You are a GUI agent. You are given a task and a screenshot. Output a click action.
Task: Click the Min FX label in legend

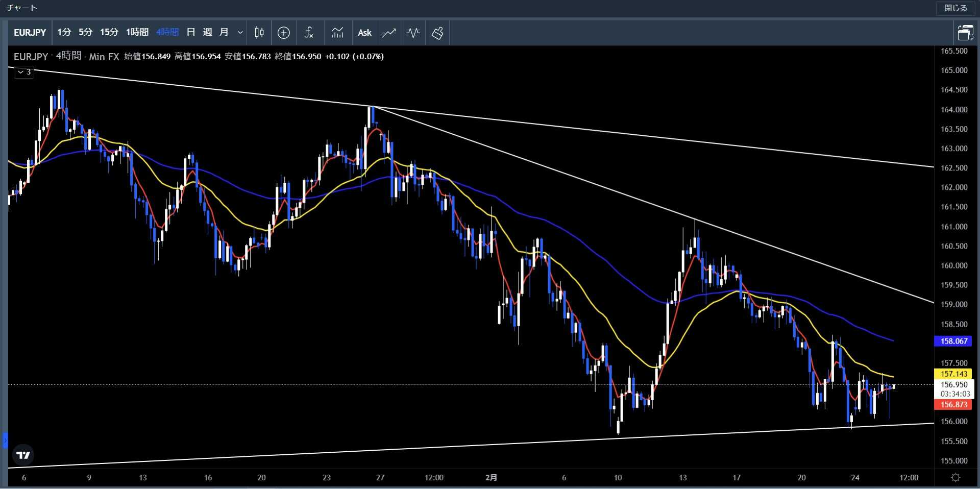[x=104, y=57]
